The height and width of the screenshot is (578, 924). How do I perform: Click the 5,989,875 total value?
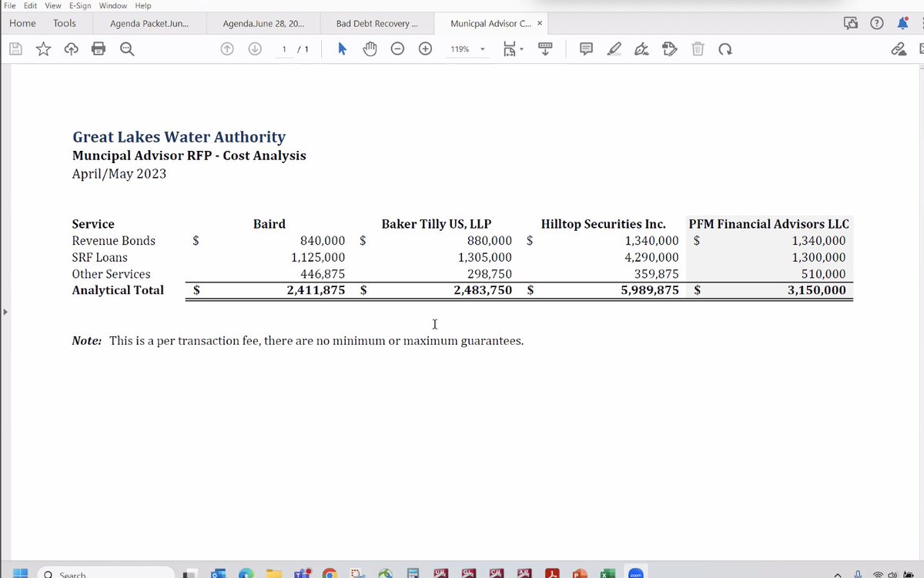click(649, 290)
